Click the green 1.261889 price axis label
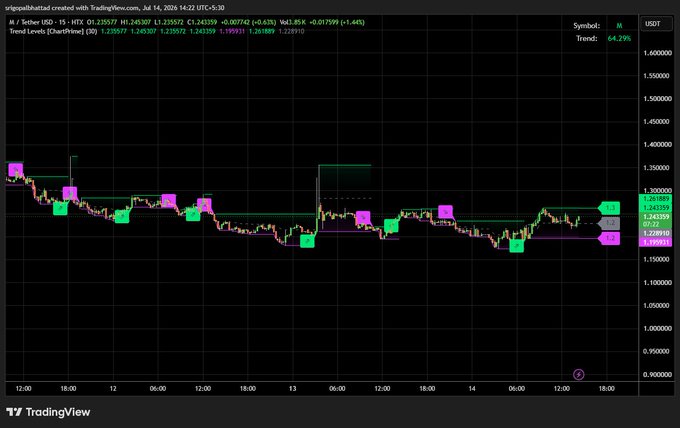Screen dimensions: 680x428 [656, 199]
